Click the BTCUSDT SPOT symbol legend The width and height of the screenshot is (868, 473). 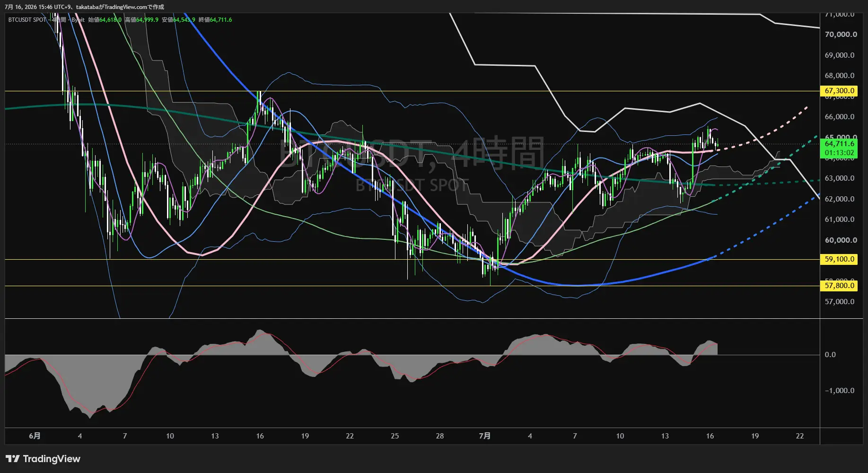pos(27,20)
